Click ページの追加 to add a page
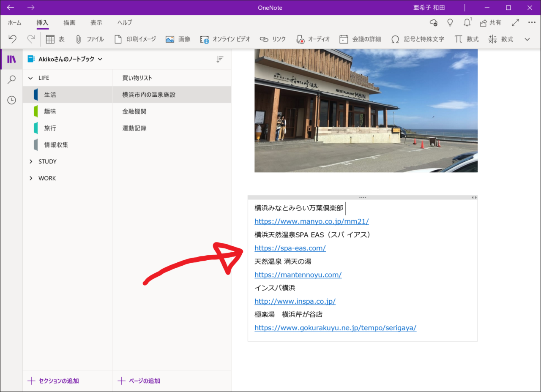Screen dimensions: 541x392 point(139,381)
